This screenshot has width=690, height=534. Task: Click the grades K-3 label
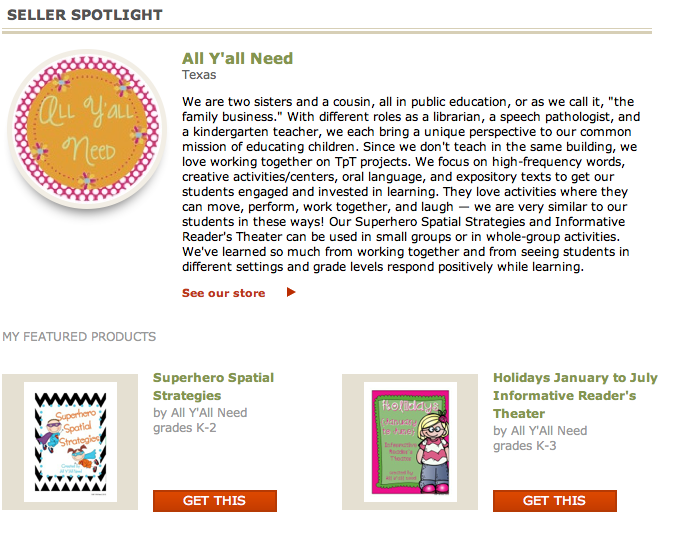(525, 446)
